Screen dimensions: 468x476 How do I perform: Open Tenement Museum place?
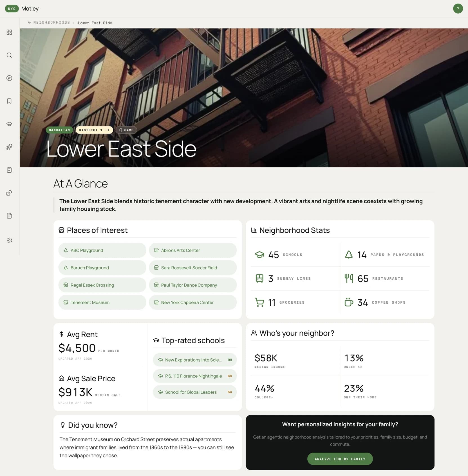click(102, 302)
